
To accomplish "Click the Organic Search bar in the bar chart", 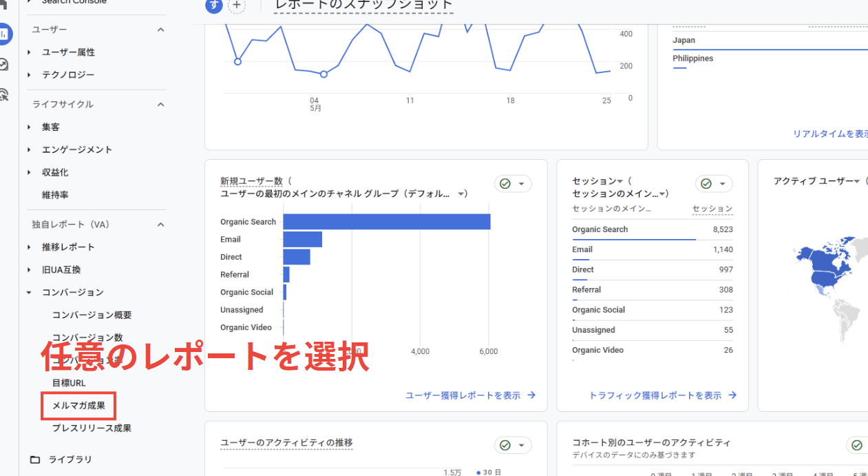I will 387,222.
